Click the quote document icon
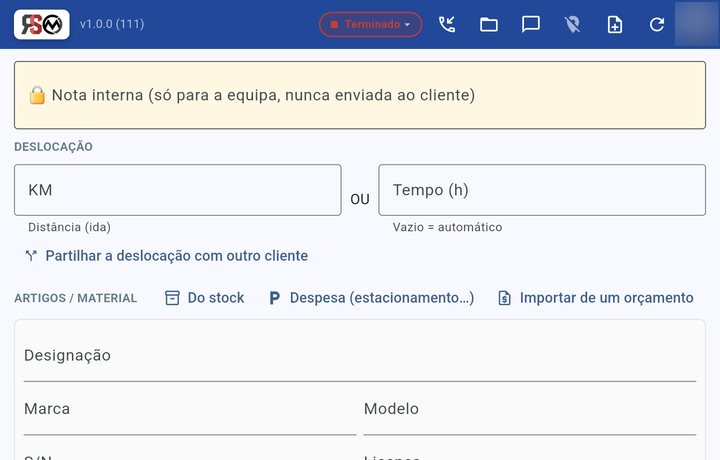Viewport: 720px width, 460px height. click(505, 298)
